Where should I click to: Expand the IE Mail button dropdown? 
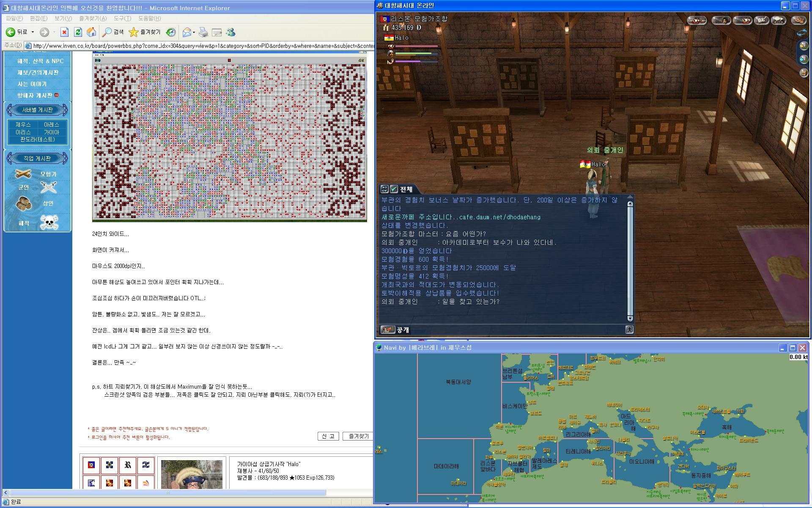(x=194, y=32)
